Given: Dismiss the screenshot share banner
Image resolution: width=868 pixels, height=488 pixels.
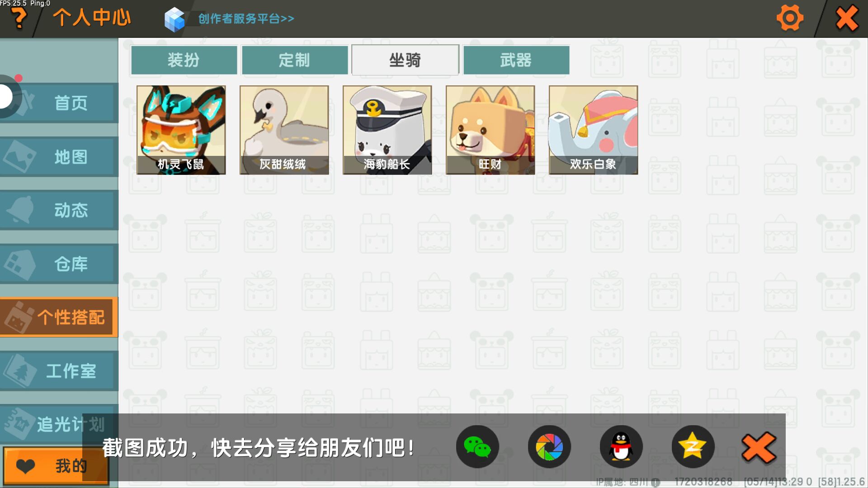Looking at the screenshot, I should (759, 447).
